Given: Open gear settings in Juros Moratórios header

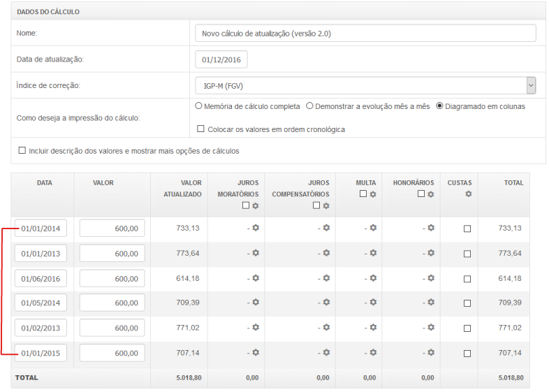Looking at the screenshot, I should pos(256,205).
